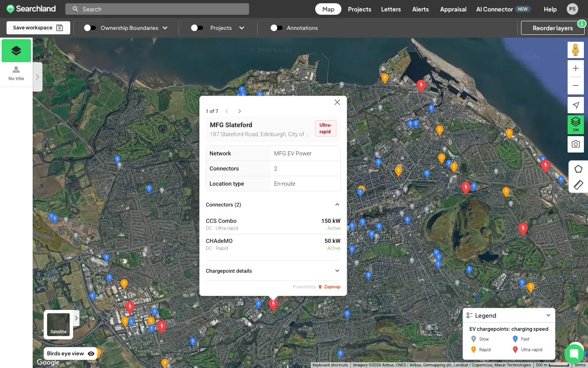Click Save workspace button
Image resolution: width=588 pixels, height=368 pixels.
[x=38, y=28]
